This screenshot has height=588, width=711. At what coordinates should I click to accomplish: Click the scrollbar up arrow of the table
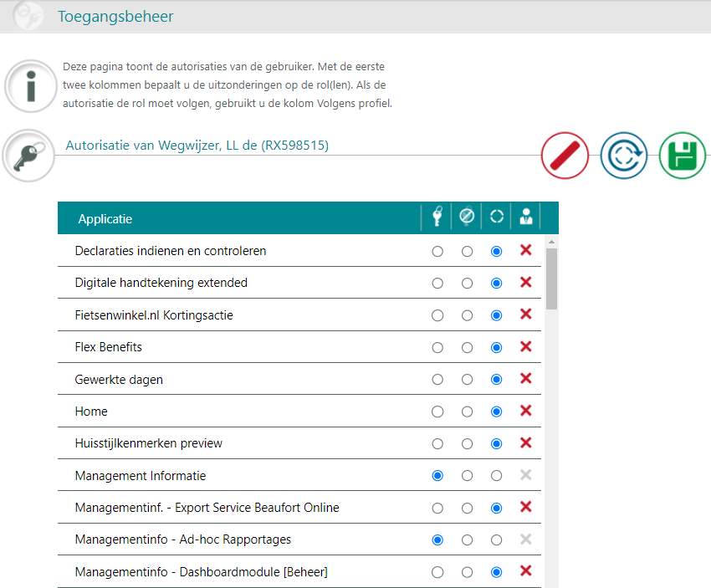(551, 242)
